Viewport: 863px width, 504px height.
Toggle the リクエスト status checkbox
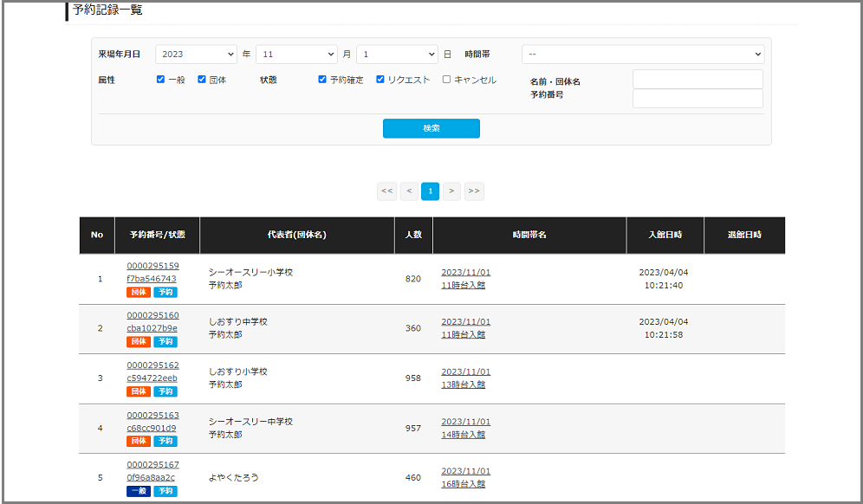click(380, 80)
